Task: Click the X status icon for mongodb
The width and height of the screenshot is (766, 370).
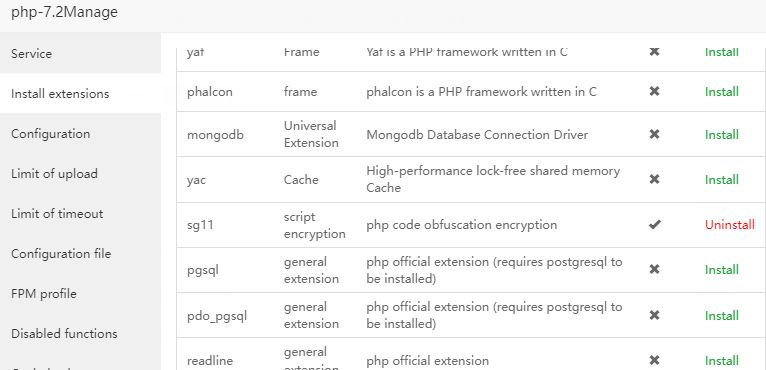Action: tap(654, 134)
